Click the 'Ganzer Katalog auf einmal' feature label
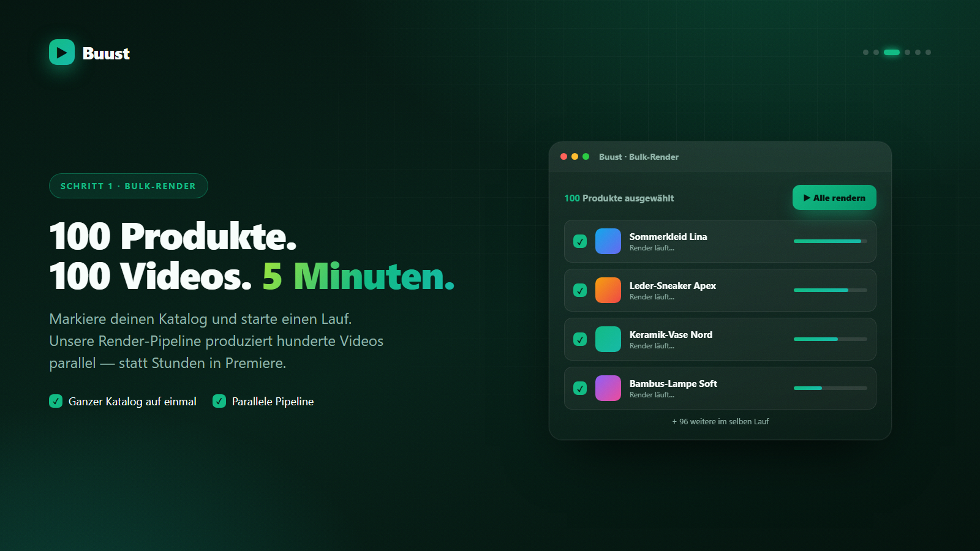 (x=132, y=402)
